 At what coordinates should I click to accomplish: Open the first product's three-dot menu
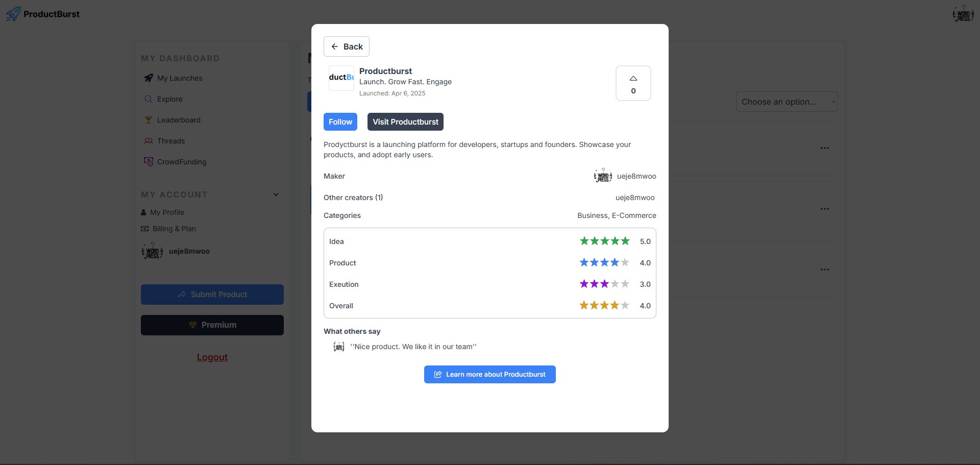825,148
